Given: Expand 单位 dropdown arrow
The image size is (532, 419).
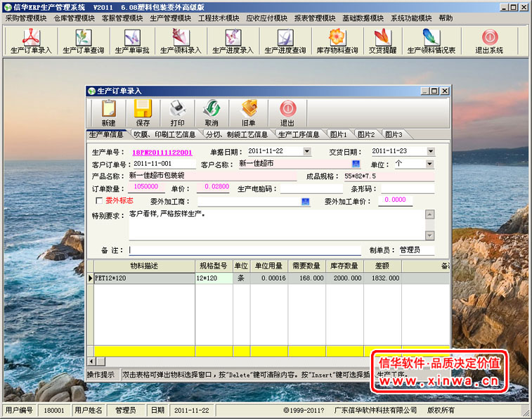Looking at the screenshot, I should point(429,165).
